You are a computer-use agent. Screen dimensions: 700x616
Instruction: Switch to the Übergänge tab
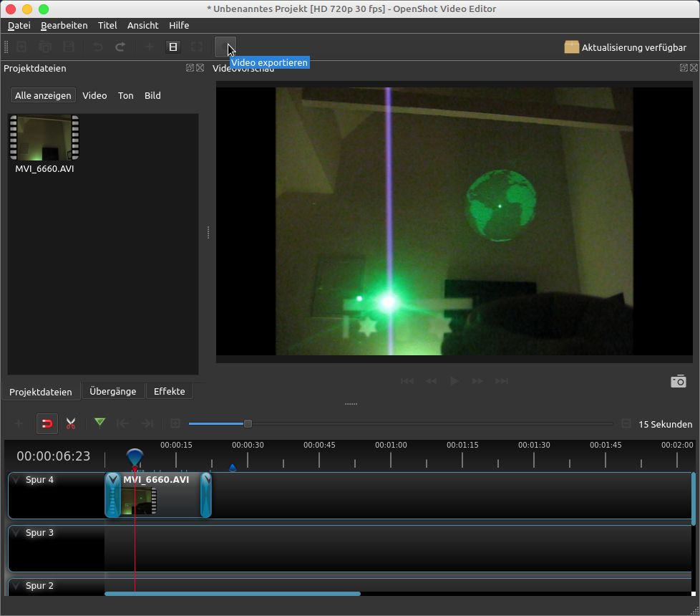(x=112, y=391)
